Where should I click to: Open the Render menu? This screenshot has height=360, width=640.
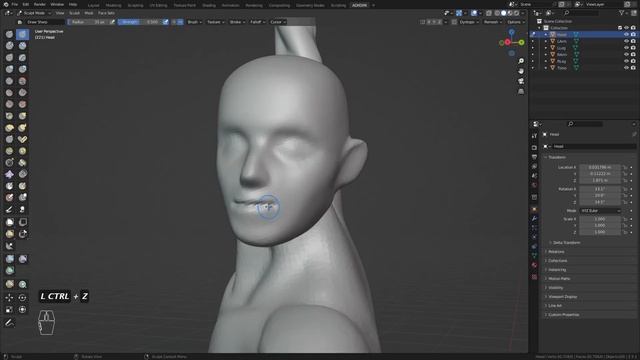pos(40,4)
